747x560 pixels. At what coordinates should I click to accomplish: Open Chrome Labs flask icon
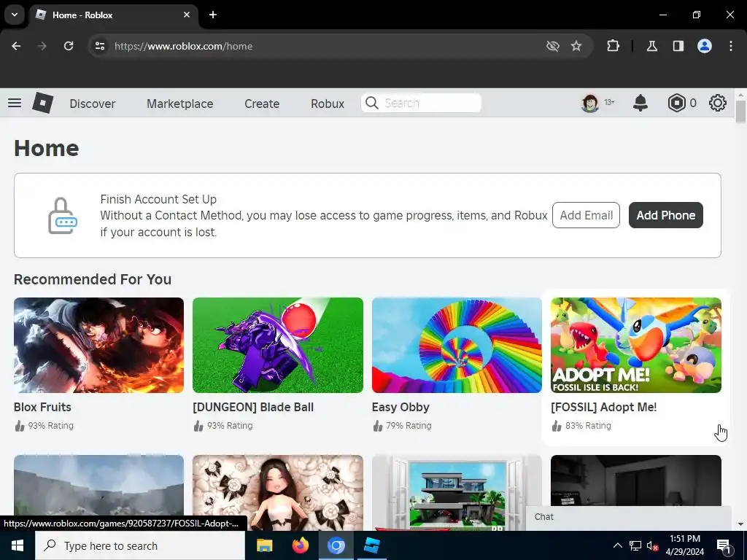pyautogui.click(x=651, y=46)
